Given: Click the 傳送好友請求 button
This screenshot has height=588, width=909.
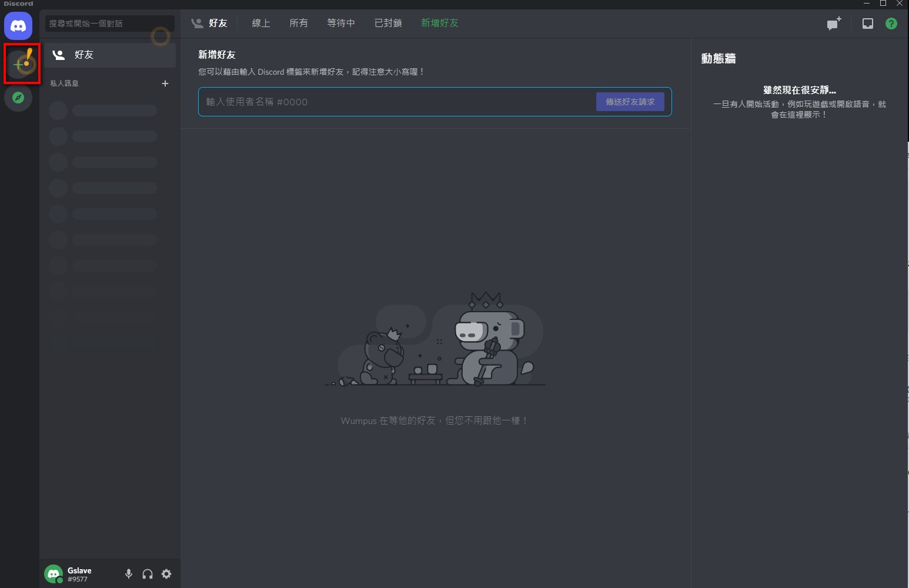Looking at the screenshot, I should 630,102.
